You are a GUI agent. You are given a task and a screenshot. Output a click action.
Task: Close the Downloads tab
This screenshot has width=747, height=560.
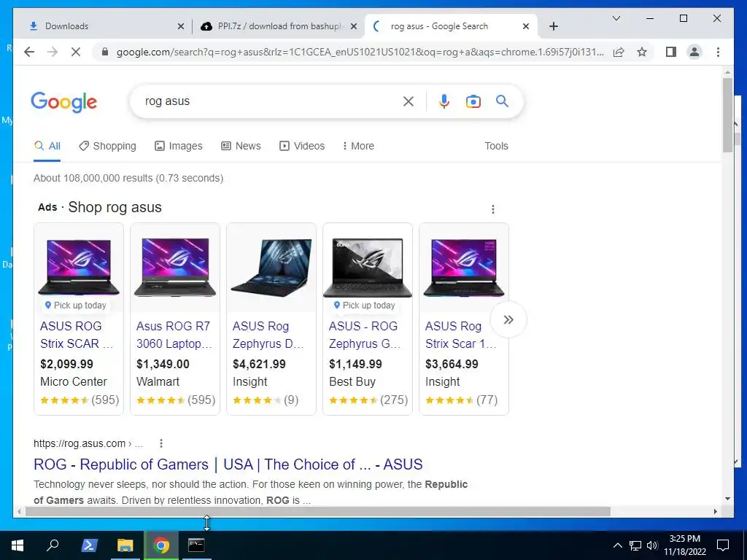pos(181,27)
